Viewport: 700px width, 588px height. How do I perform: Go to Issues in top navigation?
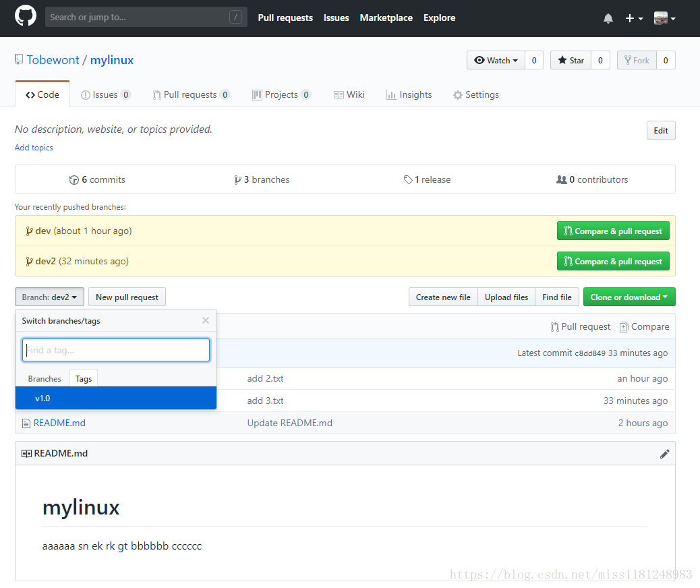pos(336,18)
